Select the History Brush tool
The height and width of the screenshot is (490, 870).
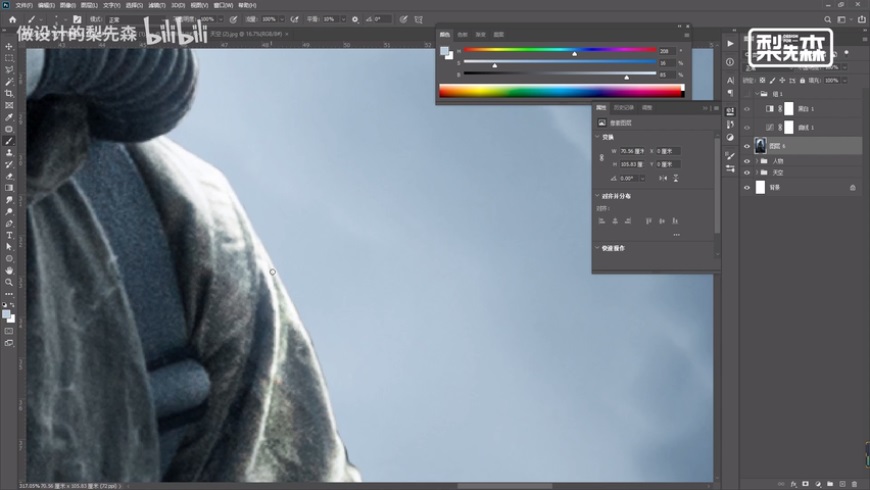coord(9,164)
